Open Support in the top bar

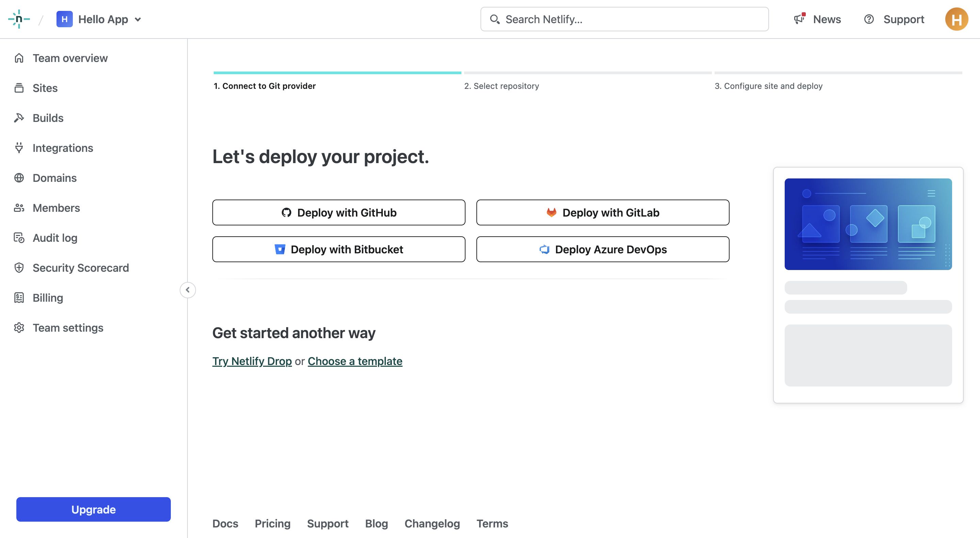point(903,19)
